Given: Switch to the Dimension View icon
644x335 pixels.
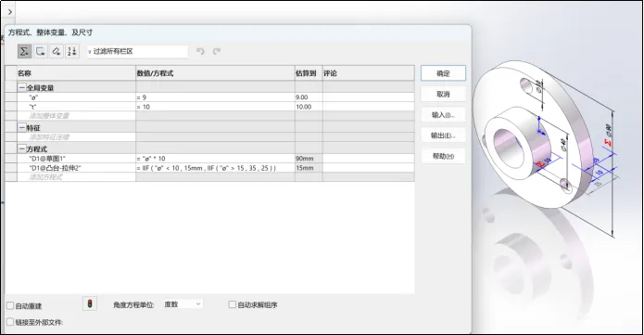Looking at the screenshot, I should click(x=57, y=51).
